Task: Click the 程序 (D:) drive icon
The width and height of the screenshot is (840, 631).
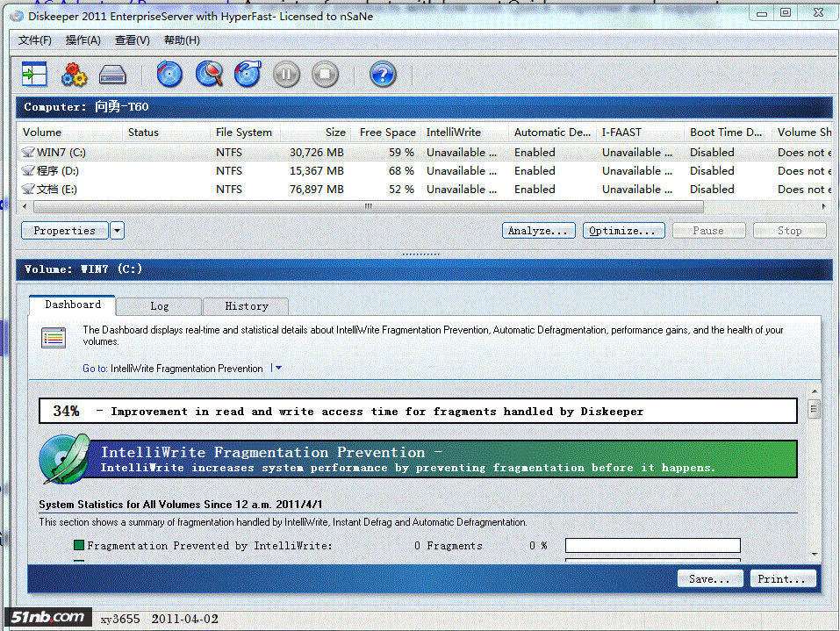Action: [x=28, y=171]
